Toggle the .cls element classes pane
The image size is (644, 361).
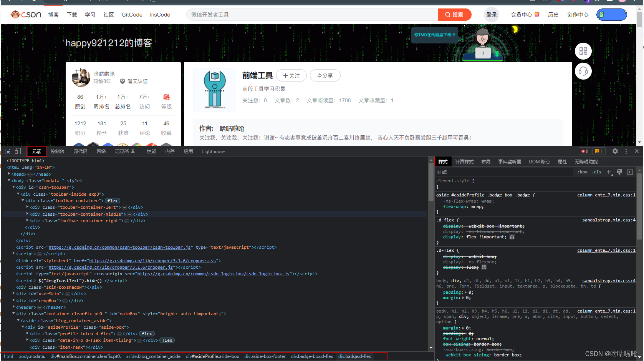pyautogui.click(x=596, y=172)
